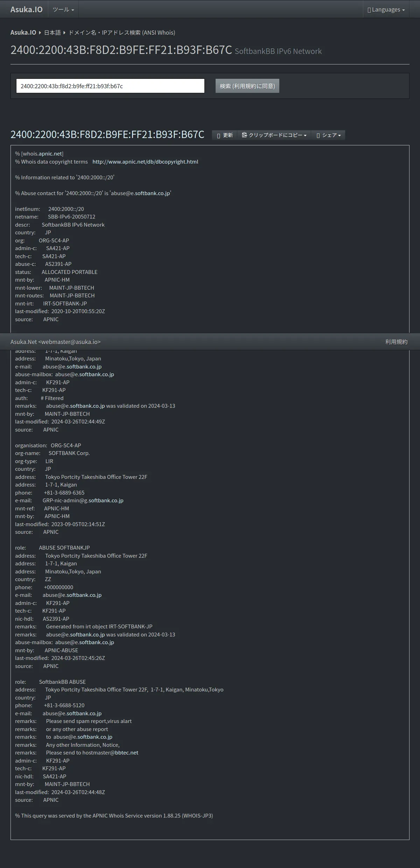Focus the IP address search field
The height and width of the screenshot is (868, 420).
click(110, 86)
